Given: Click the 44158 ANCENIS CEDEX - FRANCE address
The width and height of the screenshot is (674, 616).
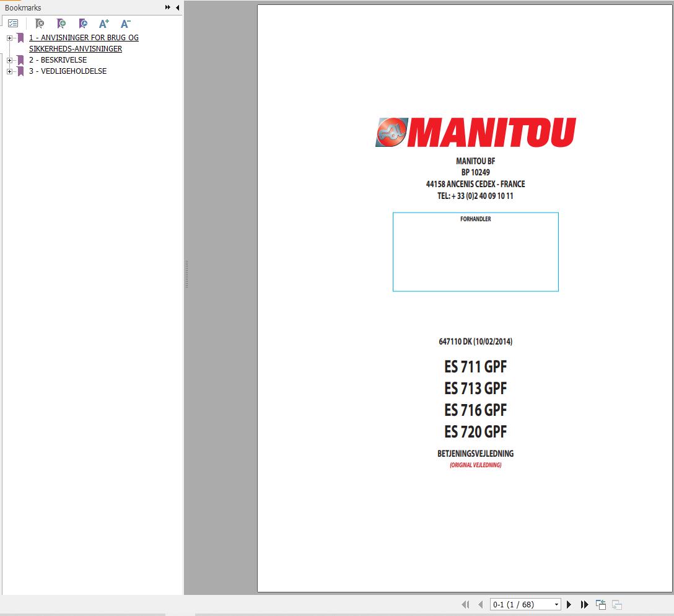Looking at the screenshot, I should pos(475,184).
